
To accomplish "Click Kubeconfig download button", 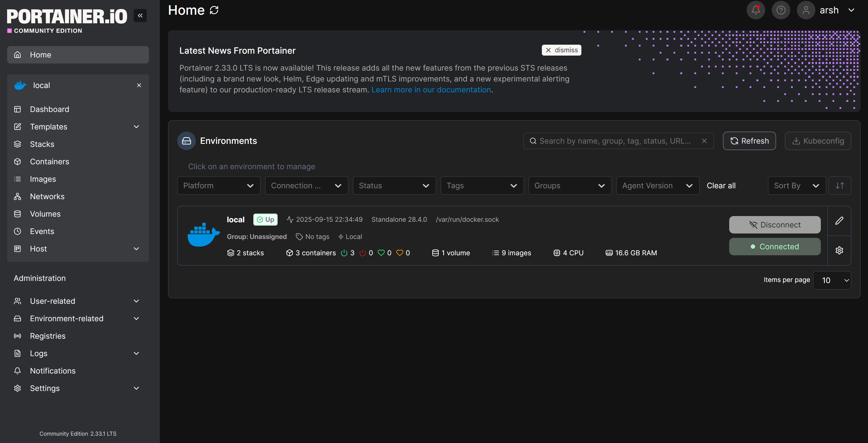I will (x=818, y=141).
